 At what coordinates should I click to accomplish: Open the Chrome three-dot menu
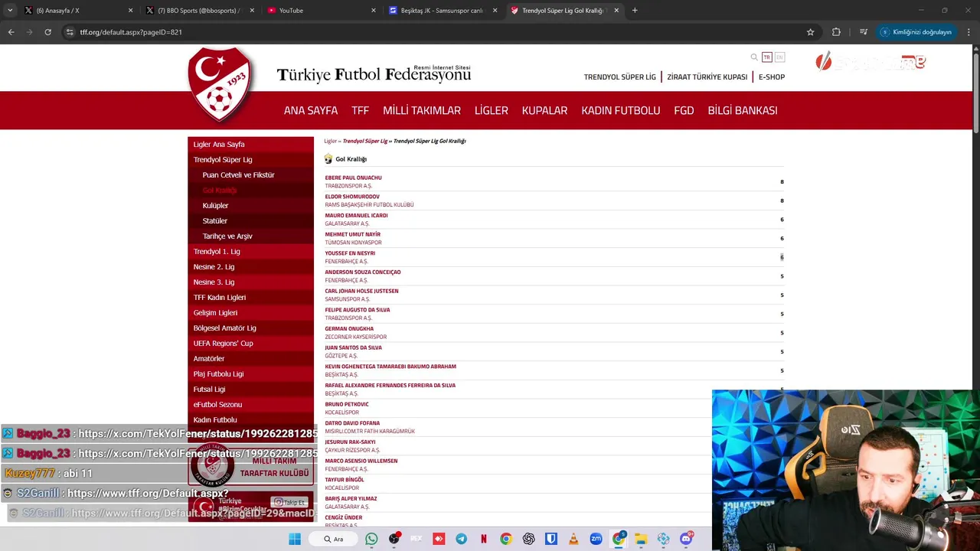pyautogui.click(x=969, y=32)
